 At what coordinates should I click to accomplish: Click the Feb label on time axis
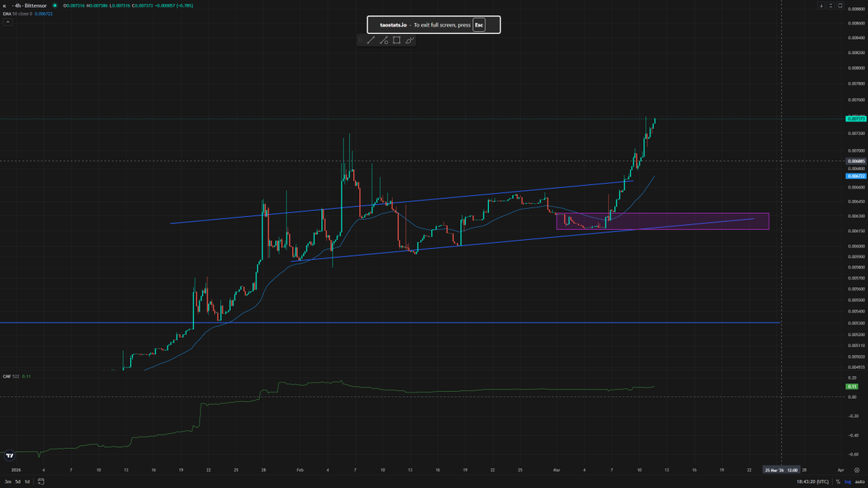(x=300, y=469)
